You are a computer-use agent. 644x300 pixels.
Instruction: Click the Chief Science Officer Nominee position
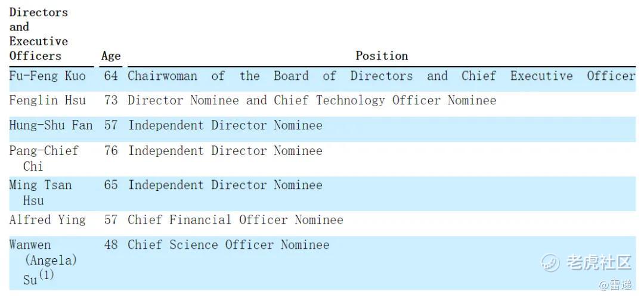[228, 245]
